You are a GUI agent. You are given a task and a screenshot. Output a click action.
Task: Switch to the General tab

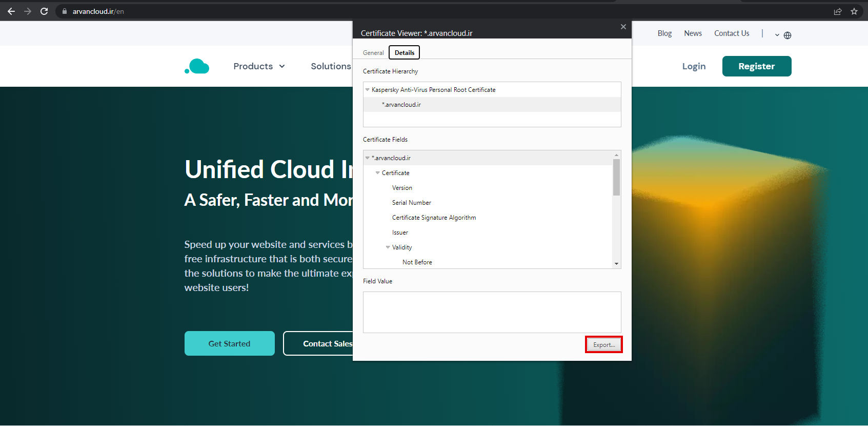pos(373,53)
